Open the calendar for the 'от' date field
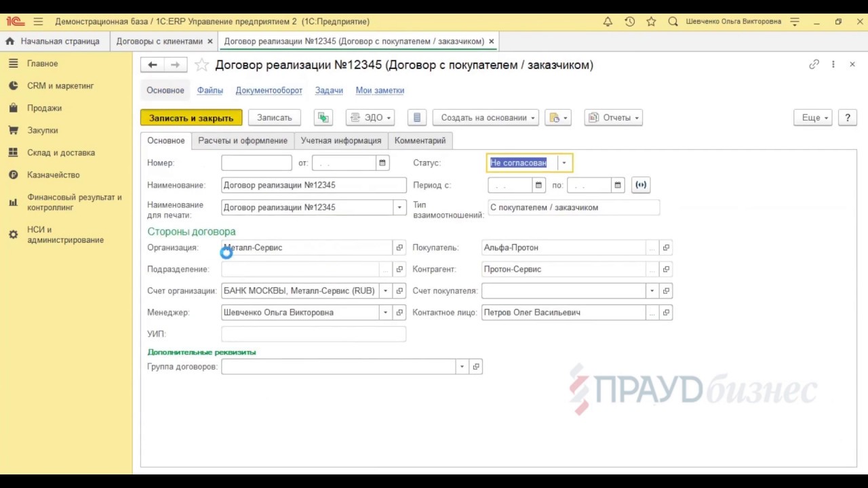868x488 pixels. click(382, 163)
